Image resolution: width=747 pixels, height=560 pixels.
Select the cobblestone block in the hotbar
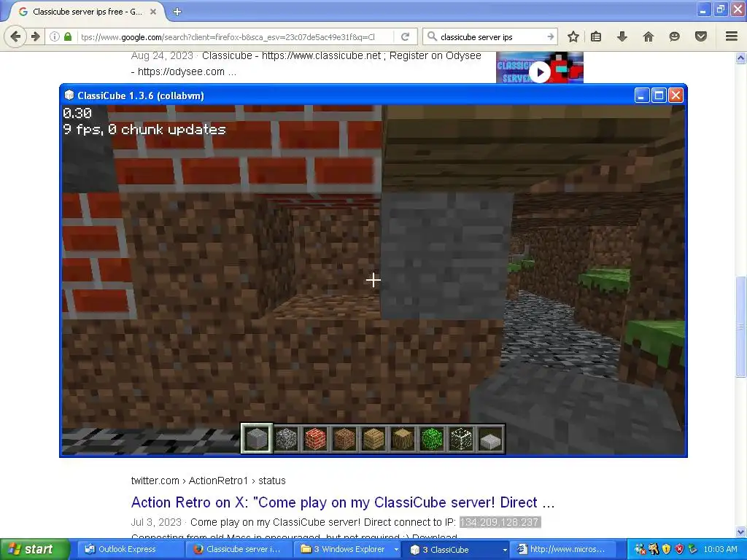(x=286, y=438)
